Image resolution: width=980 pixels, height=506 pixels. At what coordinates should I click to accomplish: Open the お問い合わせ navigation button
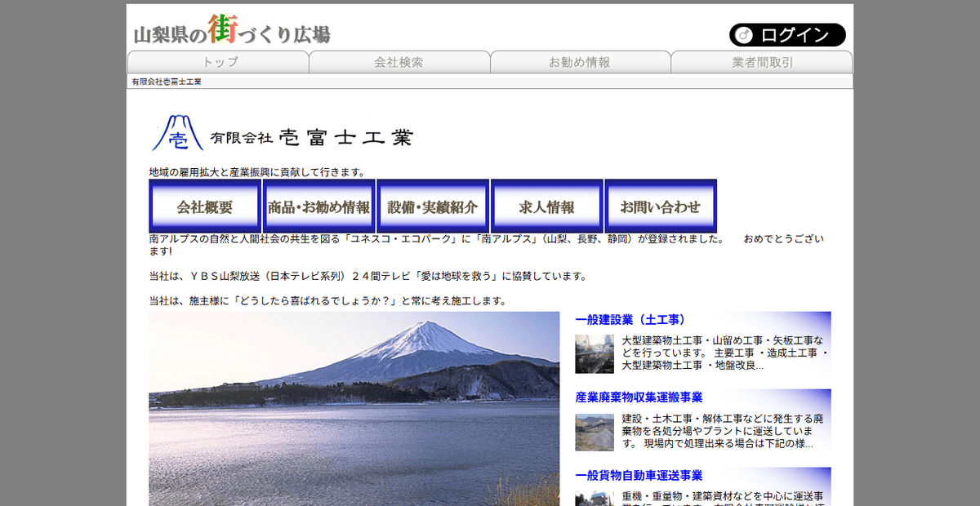[661, 206]
